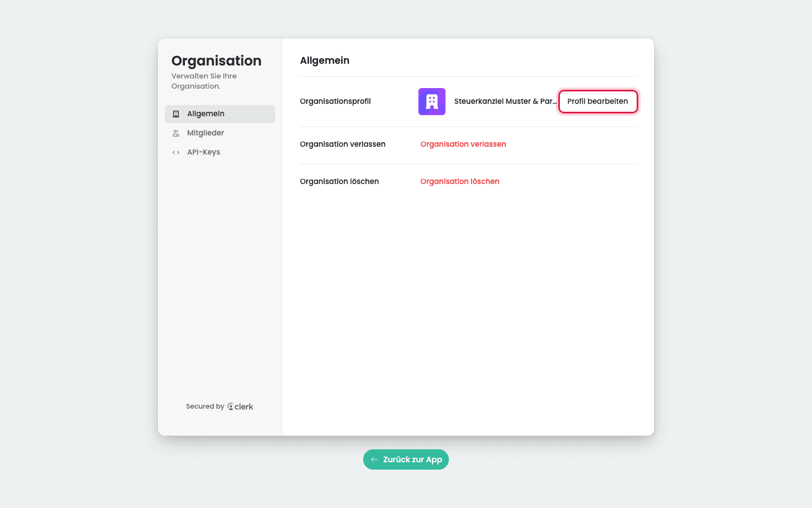Click the Profil bearbeiten button
812x508 pixels.
coord(598,102)
